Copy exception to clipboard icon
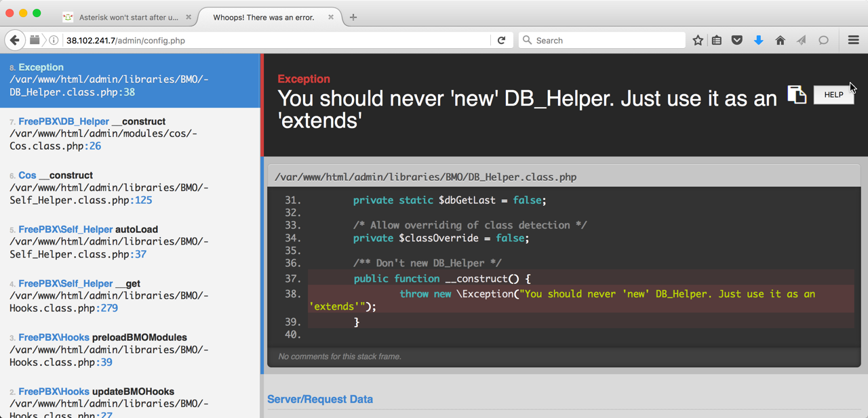Screen dimensions: 868x418 (x=796, y=95)
